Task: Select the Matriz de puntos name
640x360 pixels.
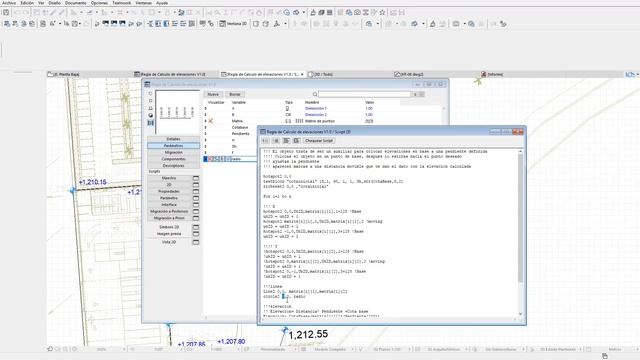Action: [320, 121]
